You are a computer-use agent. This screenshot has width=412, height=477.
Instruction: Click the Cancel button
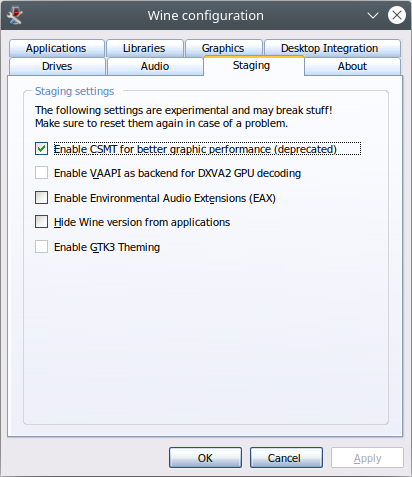coord(286,458)
